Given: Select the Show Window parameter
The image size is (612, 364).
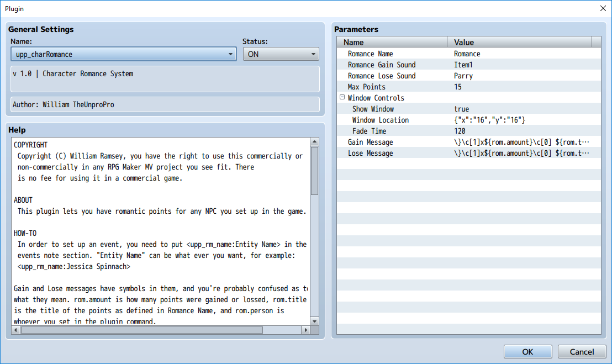Looking at the screenshot, I should pos(373,109).
